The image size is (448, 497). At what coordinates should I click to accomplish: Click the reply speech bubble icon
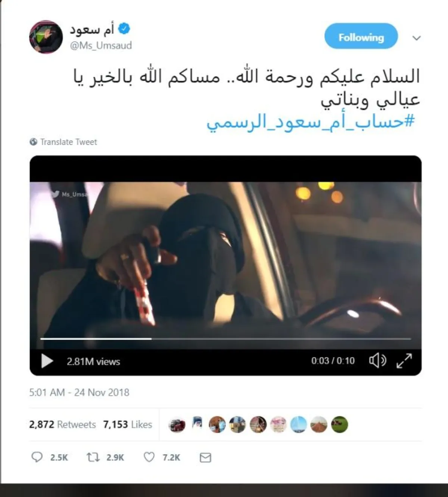(x=37, y=457)
